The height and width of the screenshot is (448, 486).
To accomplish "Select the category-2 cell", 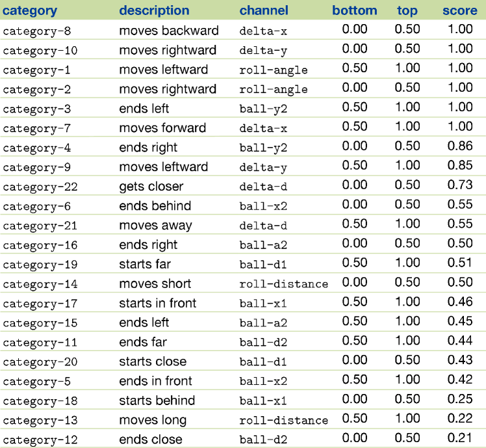I will point(37,90).
